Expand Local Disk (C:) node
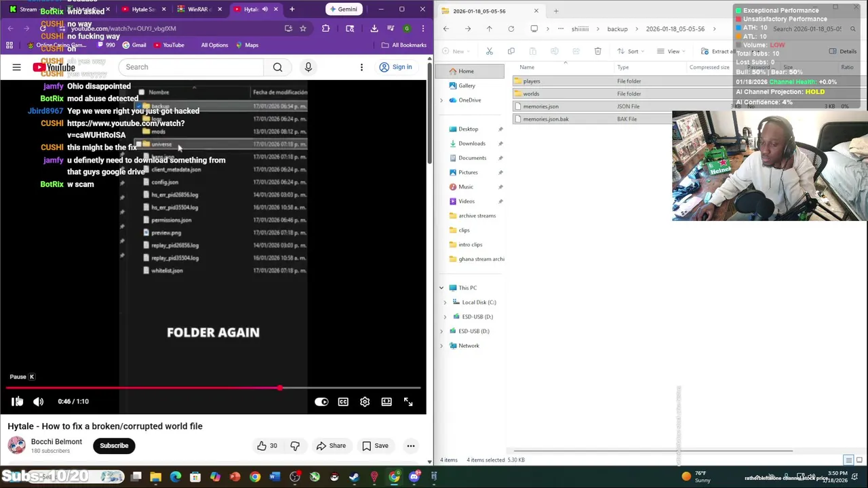The height and width of the screenshot is (488, 868). (446, 302)
